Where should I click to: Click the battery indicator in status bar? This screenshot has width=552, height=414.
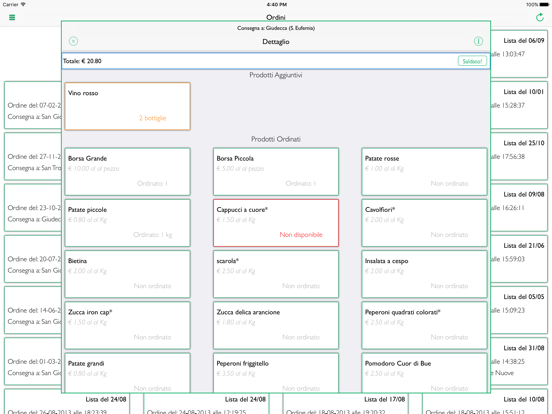[544, 5]
